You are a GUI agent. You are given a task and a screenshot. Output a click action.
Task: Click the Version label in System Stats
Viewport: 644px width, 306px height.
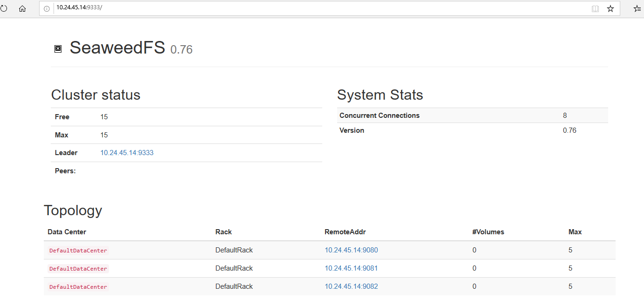pos(352,130)
